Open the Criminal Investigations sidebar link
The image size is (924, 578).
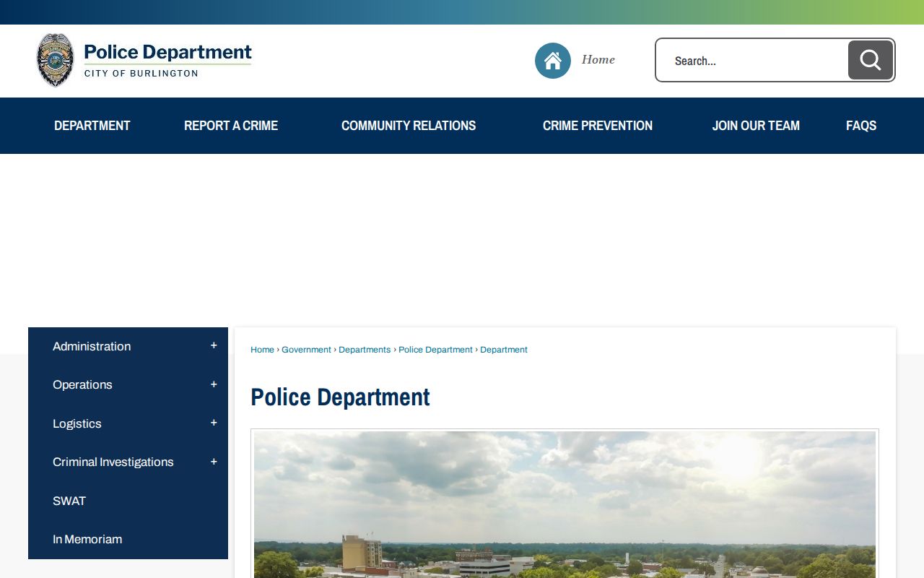click(x=113, y=462)
